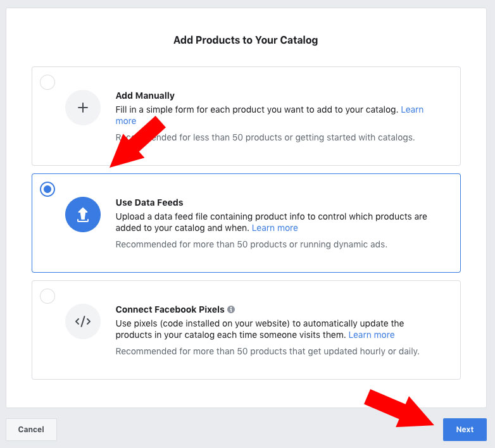Select the Use Data Feeds radio button
The image size is (495, 448).
point(47,189)
